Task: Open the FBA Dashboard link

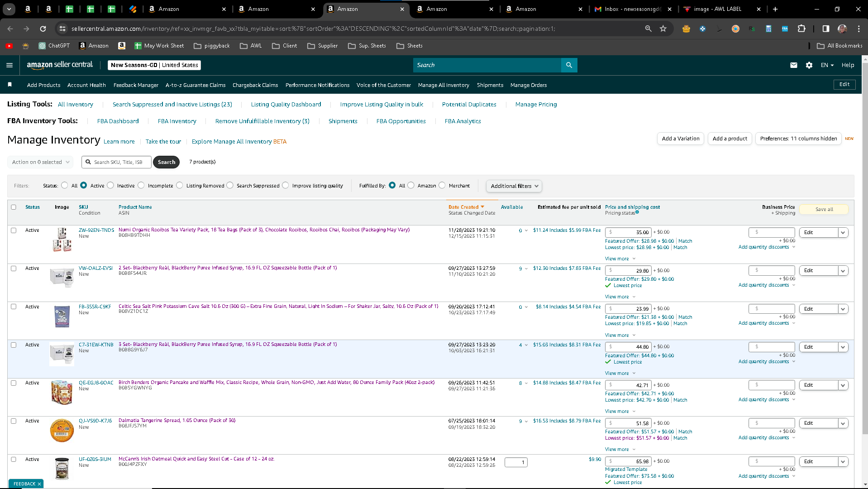Action: pyautogui.click(x=118, y=121)
